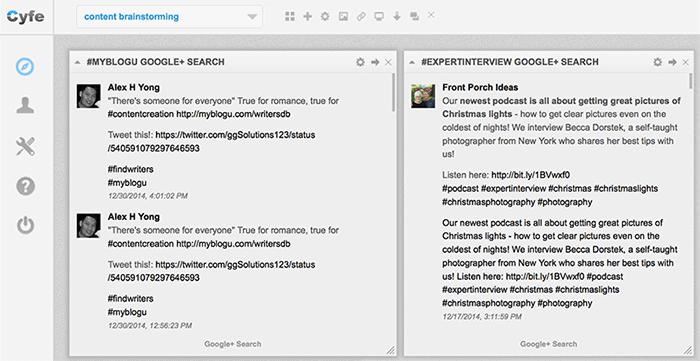Add a widget with the plus icon
The width and height of the screenshot is (700, 361).
[x=308, y=17]
